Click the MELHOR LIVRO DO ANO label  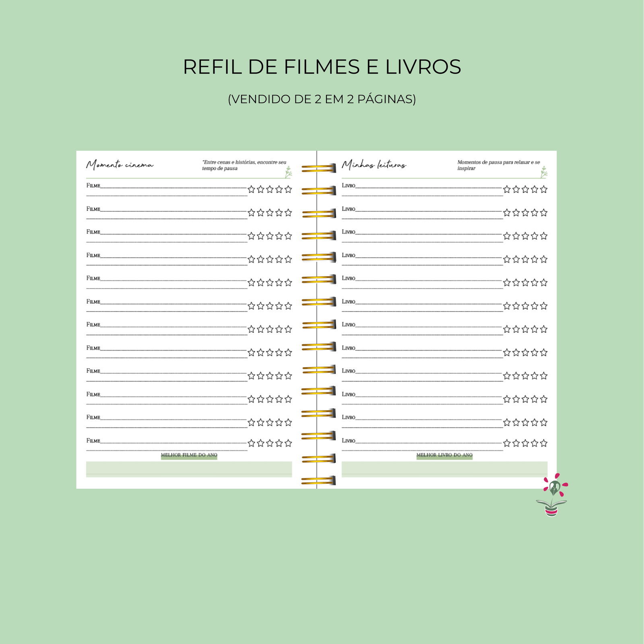point(444,455)
